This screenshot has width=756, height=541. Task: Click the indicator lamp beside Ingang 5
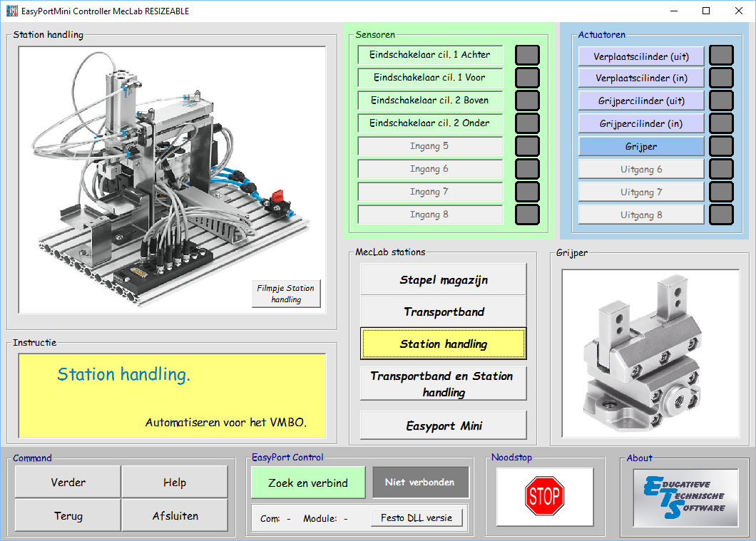(527, 146)
